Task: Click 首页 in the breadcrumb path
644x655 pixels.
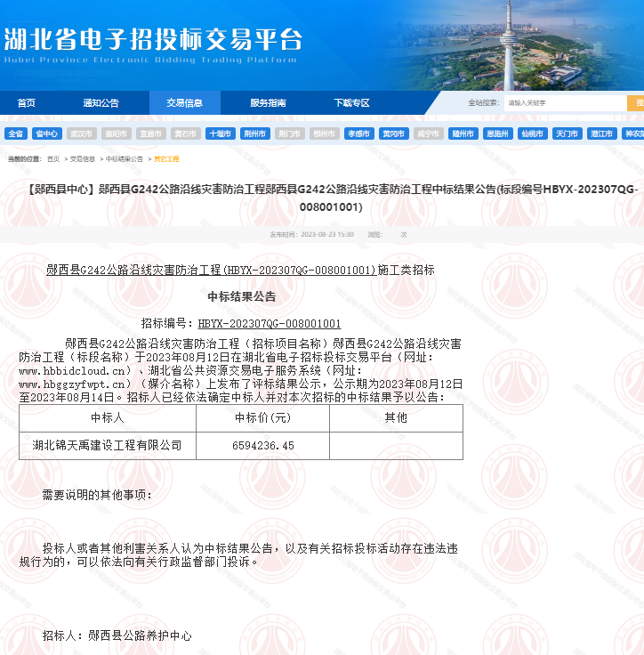Action: click(53, 158)
